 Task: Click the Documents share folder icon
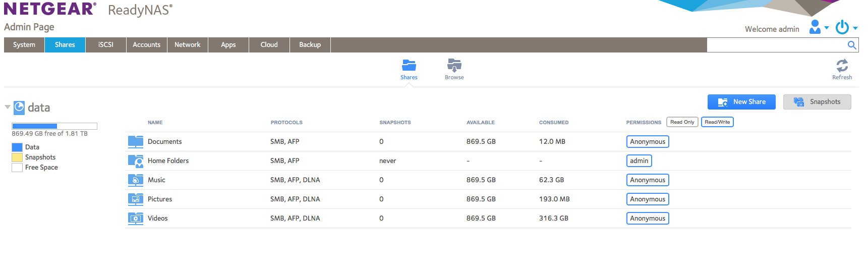135,141
